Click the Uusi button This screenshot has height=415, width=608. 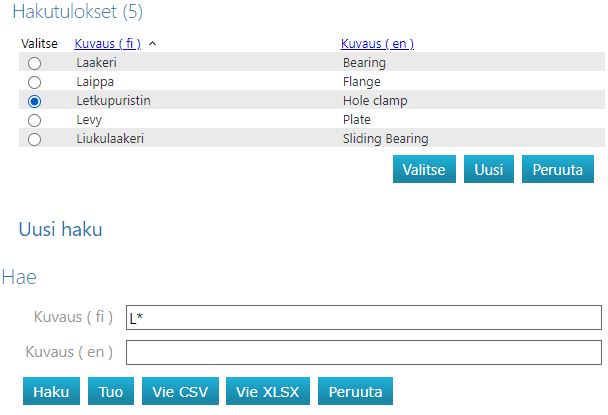pos(488,169)
